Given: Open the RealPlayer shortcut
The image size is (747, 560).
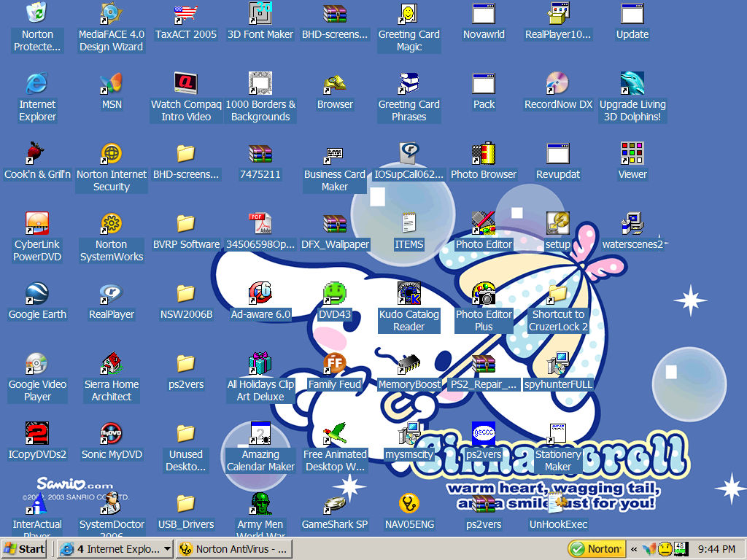Looking at the screenshot, I should [112, 293].
